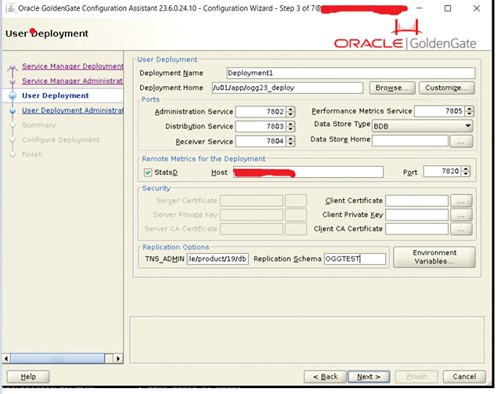Viewport: 499px width, 394px height.
Task: Toggle the StatsD checkbox
Action: (x=148, y=172)
